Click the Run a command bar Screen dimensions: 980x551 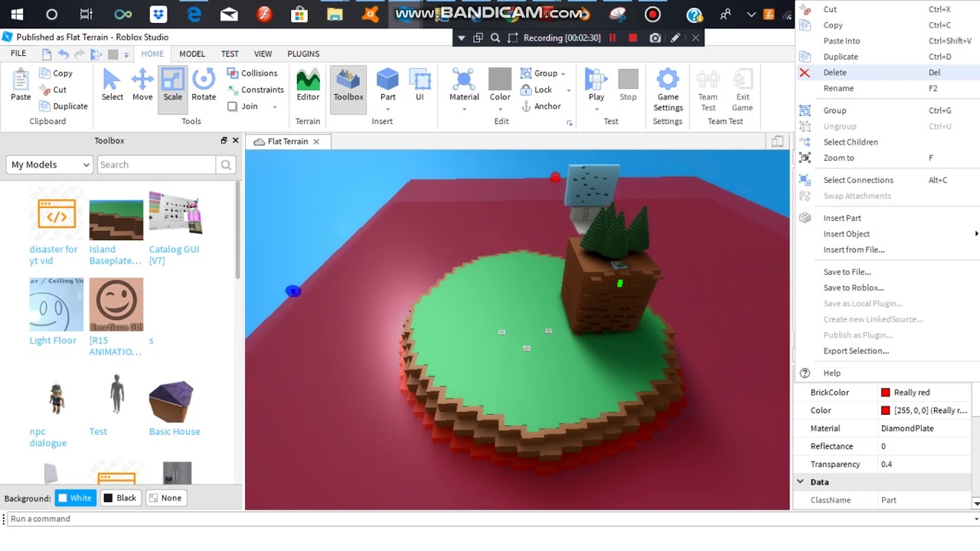490,519
